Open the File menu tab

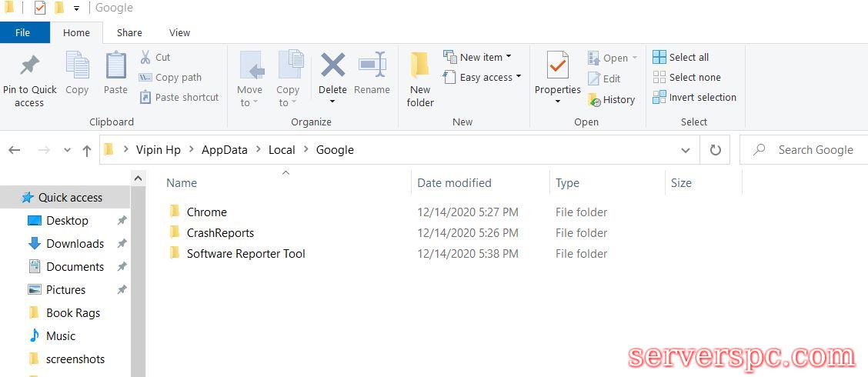[x=23, y=32]
